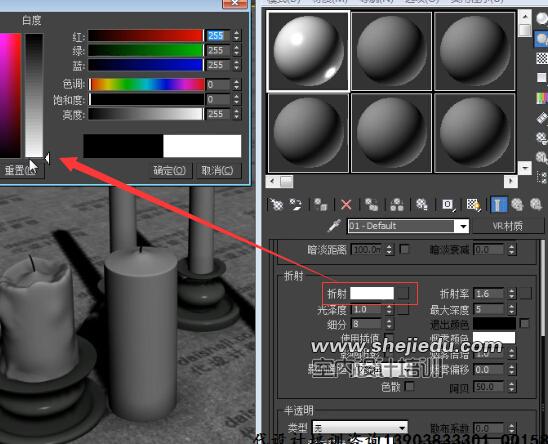Click Sample UV Tiling icon in side toolbar
The image size is (548, 444).
coord(541,78)
